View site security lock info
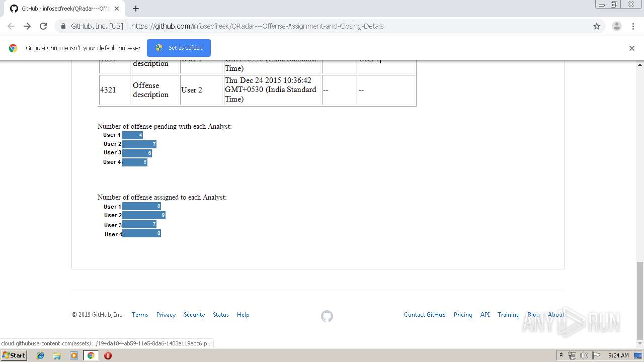 (x=63, y=26)
